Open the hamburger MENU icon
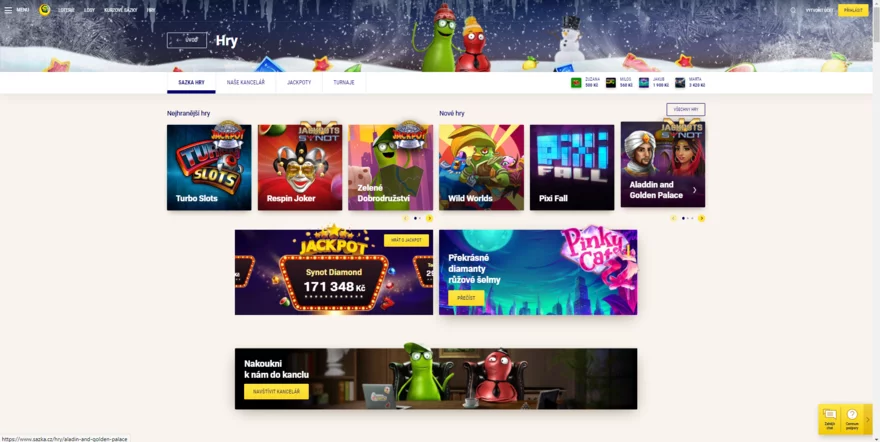880x442 pixels. (x=8, y=10)
